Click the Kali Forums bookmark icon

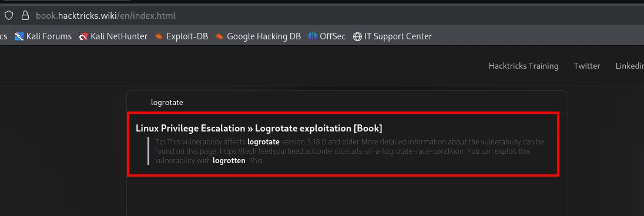click(x=19, y=36)
